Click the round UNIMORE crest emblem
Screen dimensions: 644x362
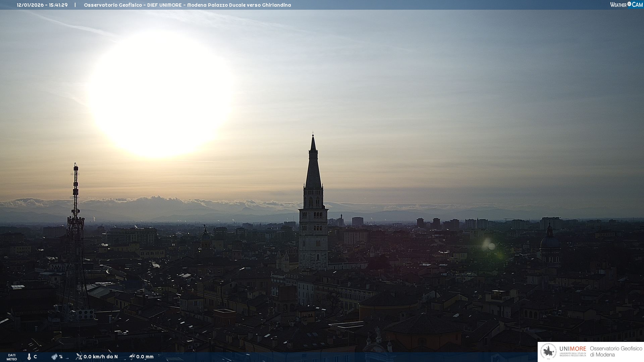tap(548, 352)
